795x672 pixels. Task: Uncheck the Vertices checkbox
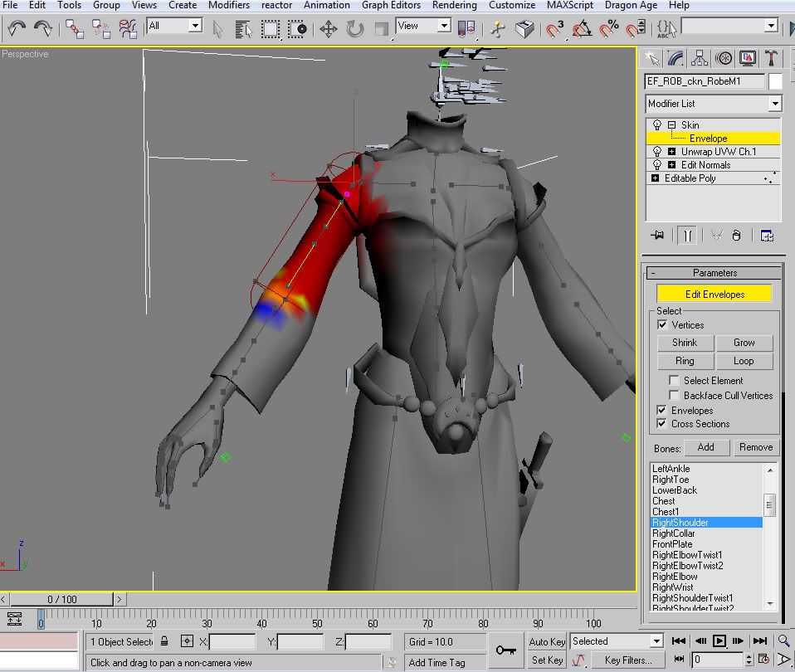[x=662, y=325]
